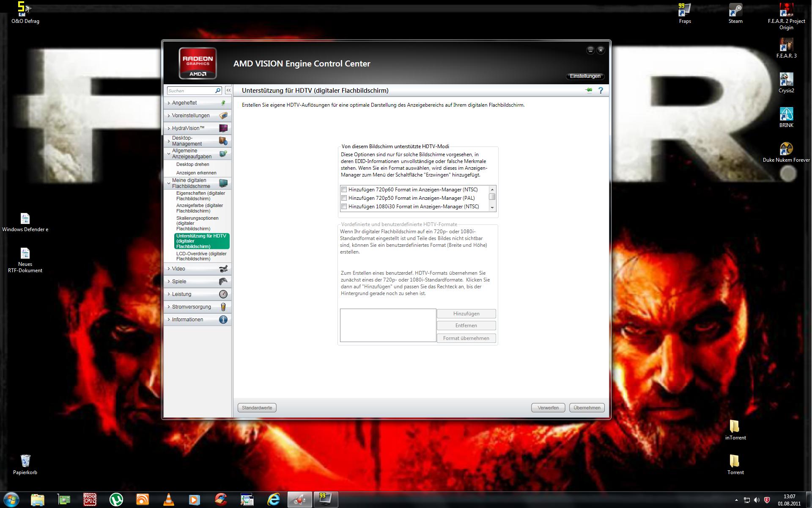Click the Informationen info icon
812x508 pixels.
pos(223,320)
